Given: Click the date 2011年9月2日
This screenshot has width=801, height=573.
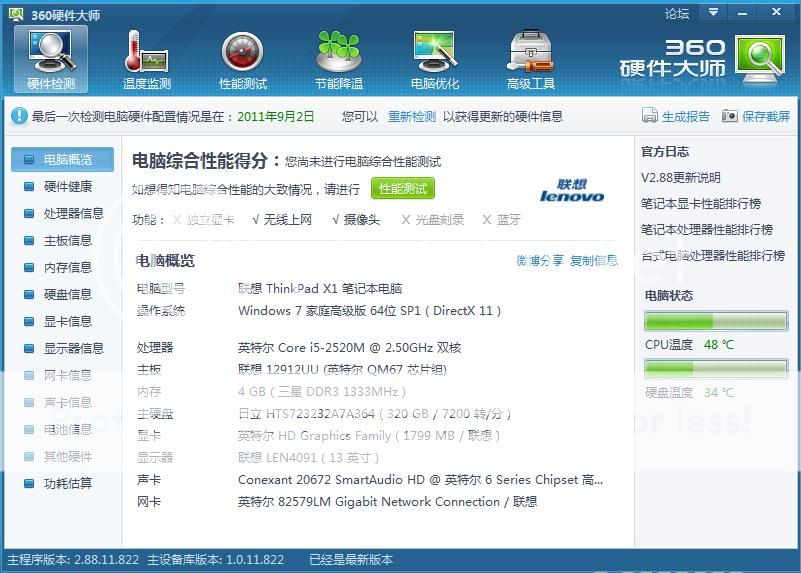Looking at the screenshot, I should click(x=276, y=116).
